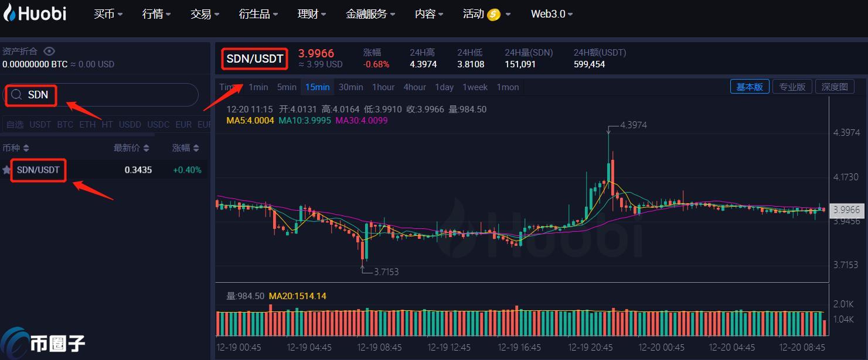
Task: Click the SDN search input field
Action: click(x=111, y=95)
